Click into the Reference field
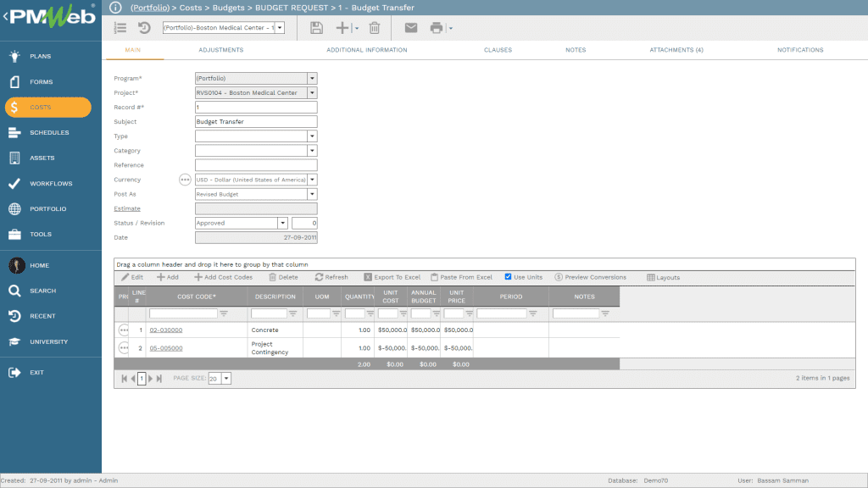The width and height of the screenshot is (868, 488). 256,165
